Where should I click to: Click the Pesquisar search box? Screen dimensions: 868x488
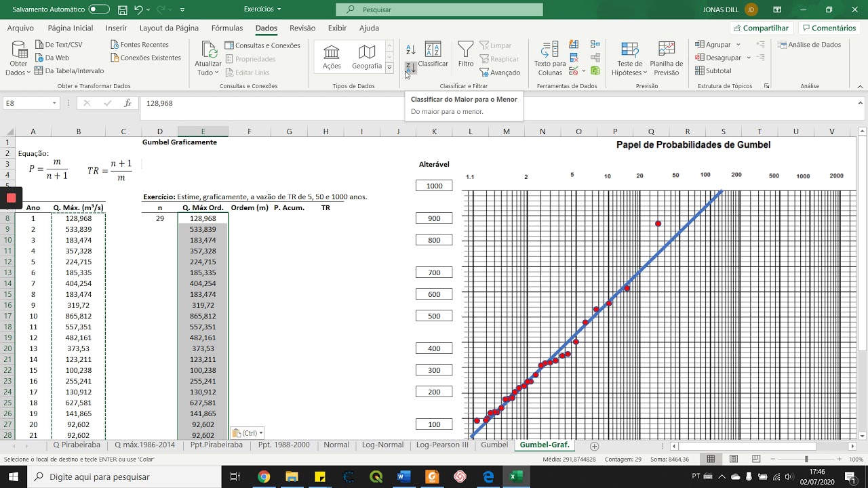point(439,9)
